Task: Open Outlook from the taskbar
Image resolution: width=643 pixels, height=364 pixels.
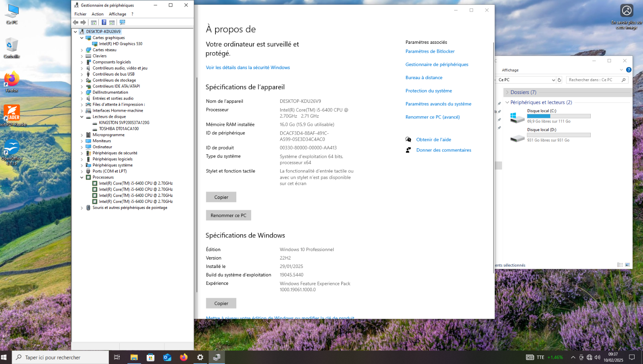Action: 167,357
